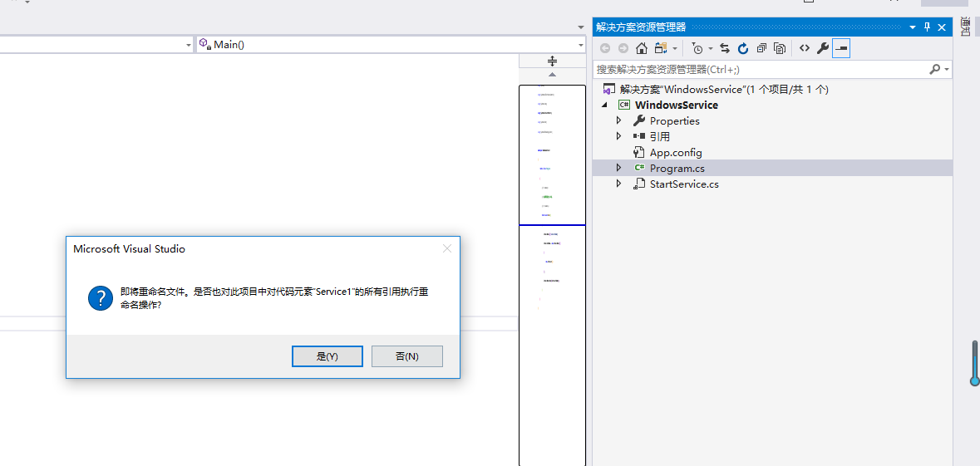Click the search magnifier icon
Image resolution: width=980 pixels, height=466 pixels.
[x=935, y=69]
